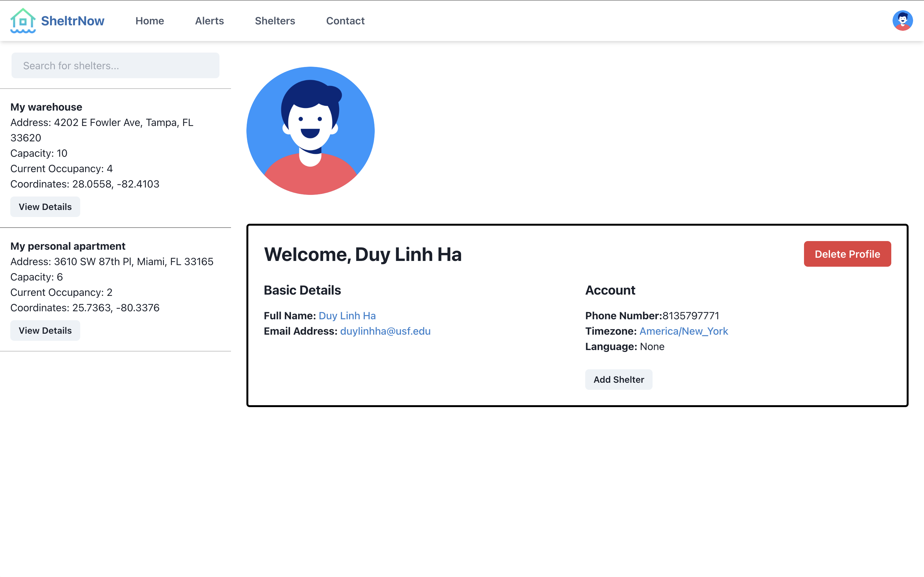View Details for My personal apartment
Viewport: 924px width, 577px height.
point(45,330)
